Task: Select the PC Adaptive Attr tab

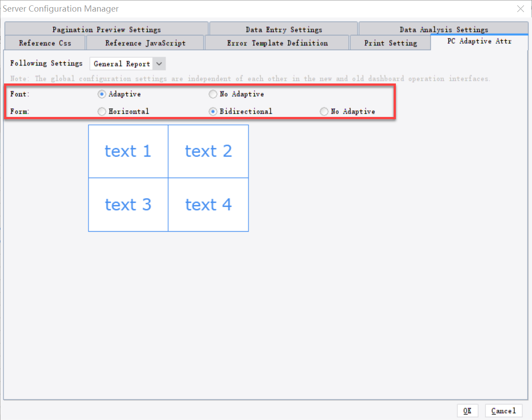Action: (479, 42)
